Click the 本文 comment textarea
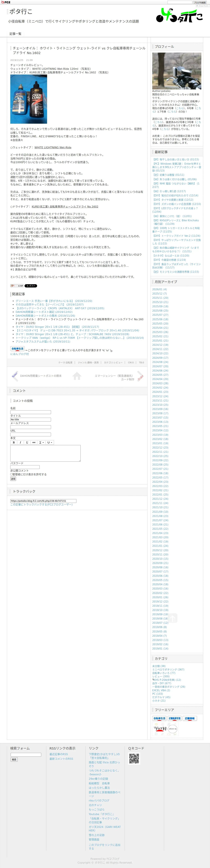Image resolution: width=210 pixels, height=868 pixels. [45, 453]
